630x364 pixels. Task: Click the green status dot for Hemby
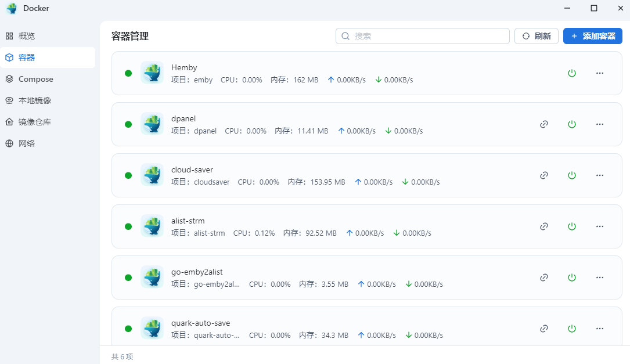[128, 73]
